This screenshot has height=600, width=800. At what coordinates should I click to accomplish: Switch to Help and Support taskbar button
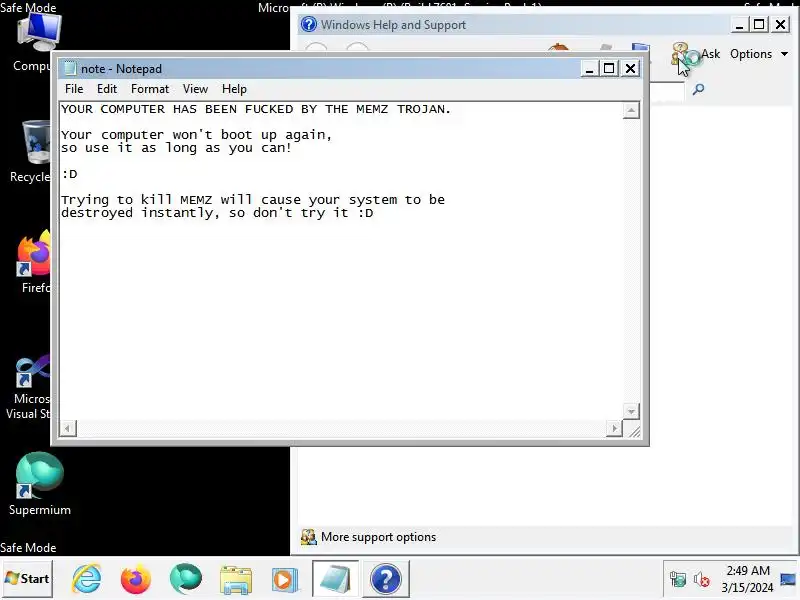[x=386, y=579]
